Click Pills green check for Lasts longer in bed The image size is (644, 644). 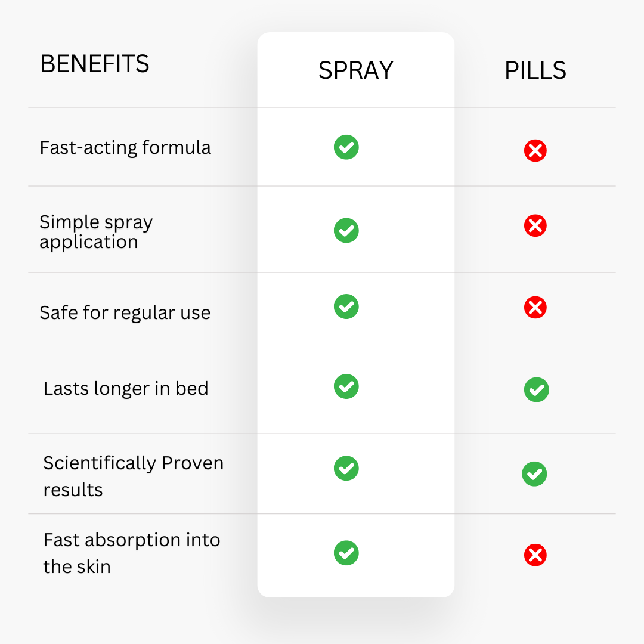click(x=537, y=390)
